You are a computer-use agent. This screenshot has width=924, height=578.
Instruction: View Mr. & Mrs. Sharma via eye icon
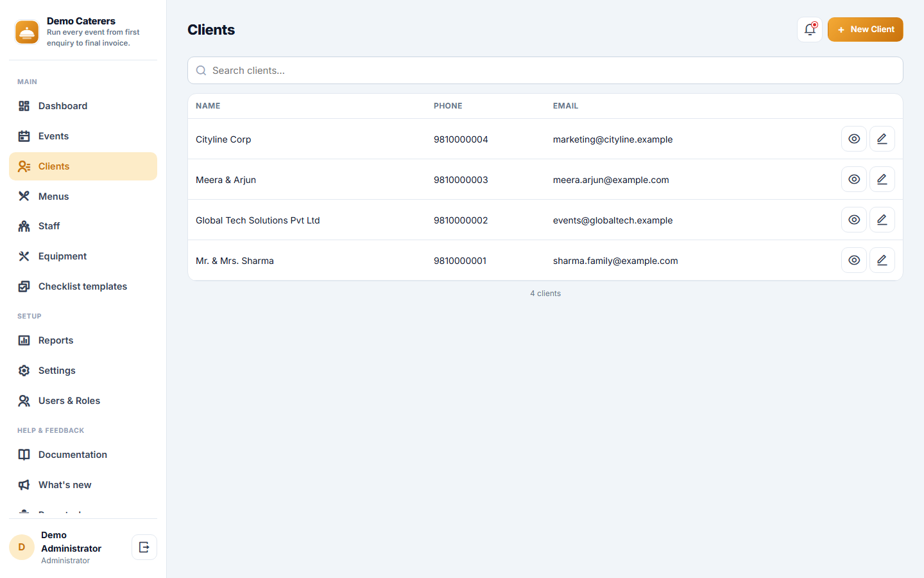pos(854,260)
